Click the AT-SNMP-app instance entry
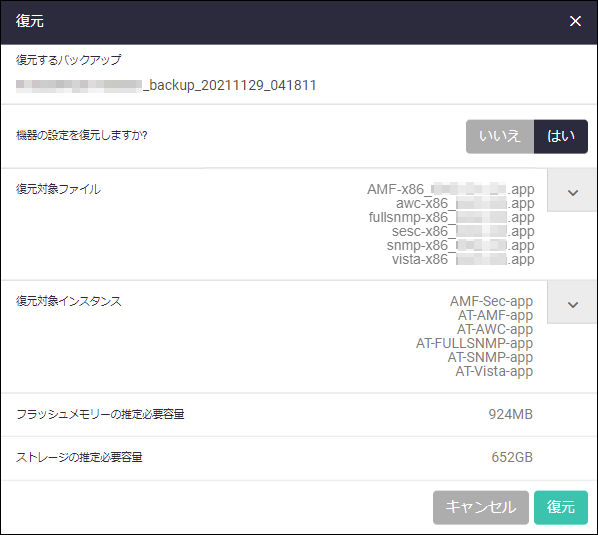The height and width of the screenshot is (535, 598). point(490,358)
